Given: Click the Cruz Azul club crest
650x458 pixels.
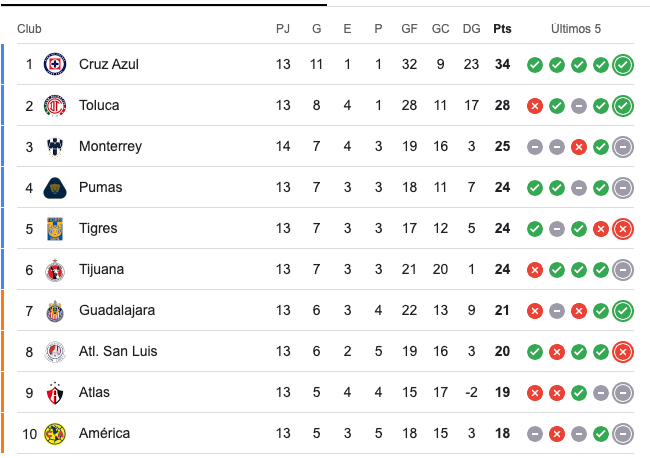Looking at the screenshot, I should pyautogui.click(x=55, y=64).
